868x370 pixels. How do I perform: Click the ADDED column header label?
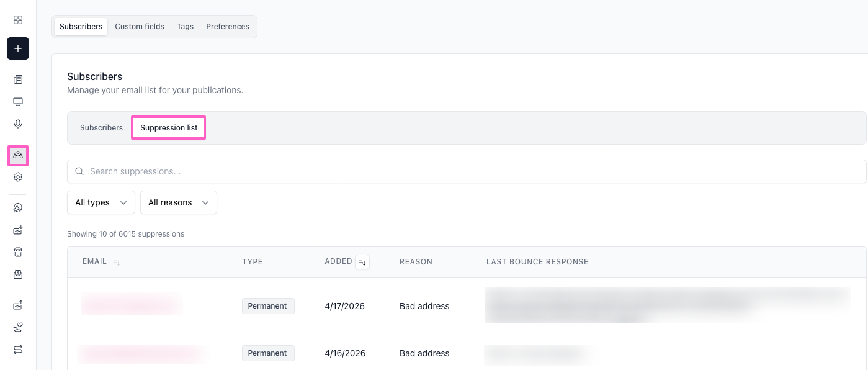(339, 261)
